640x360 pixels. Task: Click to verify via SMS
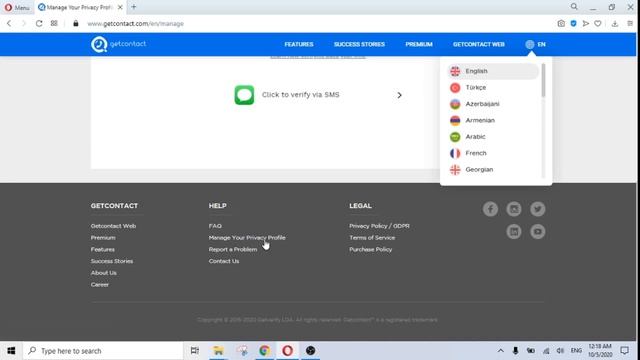318,95
